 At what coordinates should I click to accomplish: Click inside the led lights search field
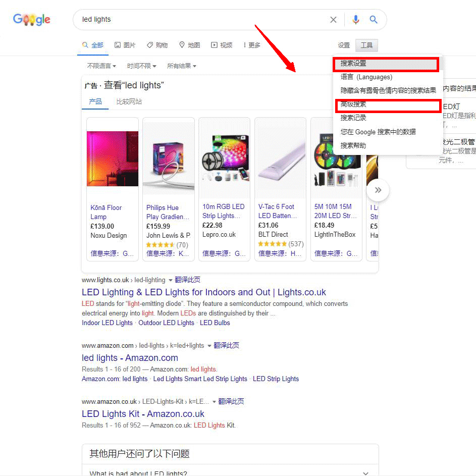point(202,20)
